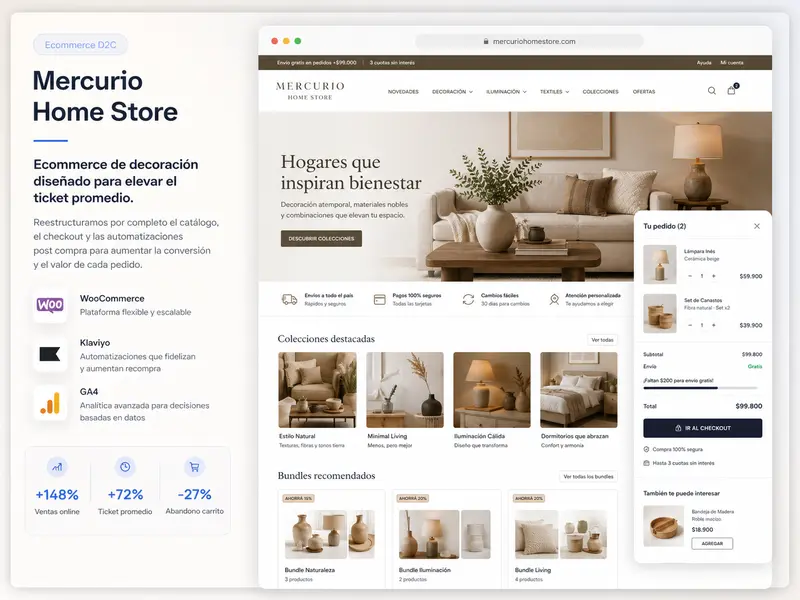Decrease quantity of Set de Canastos
800x600 pixels.
(x=690, y=325)
